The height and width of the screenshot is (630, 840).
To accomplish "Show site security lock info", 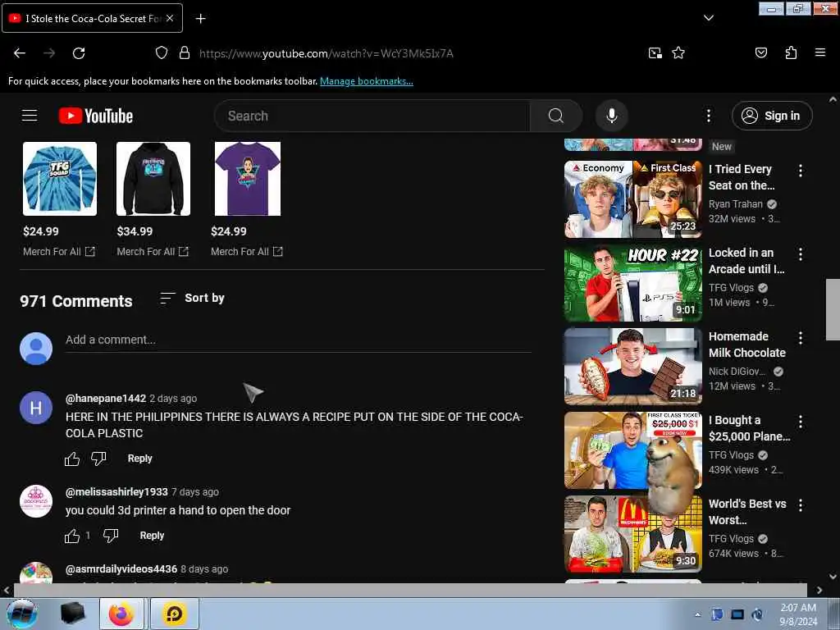I will tap(185, 53).
